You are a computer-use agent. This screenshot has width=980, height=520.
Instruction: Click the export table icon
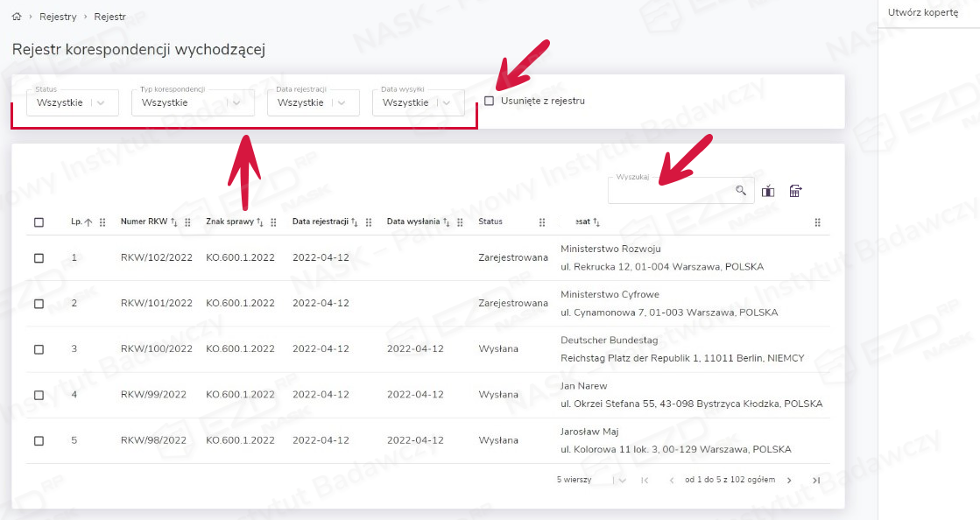click(795, 191)
